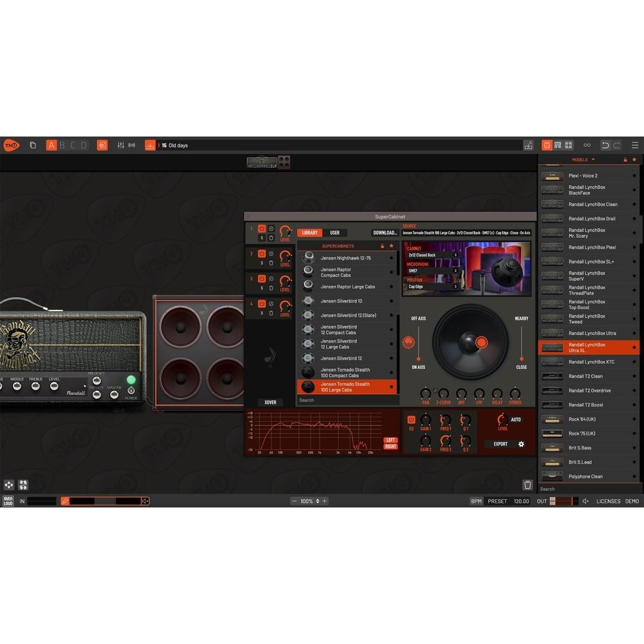Click the TH-U logo icon
644x644 pixels.
pyautogui.click(x=11, y=146)
